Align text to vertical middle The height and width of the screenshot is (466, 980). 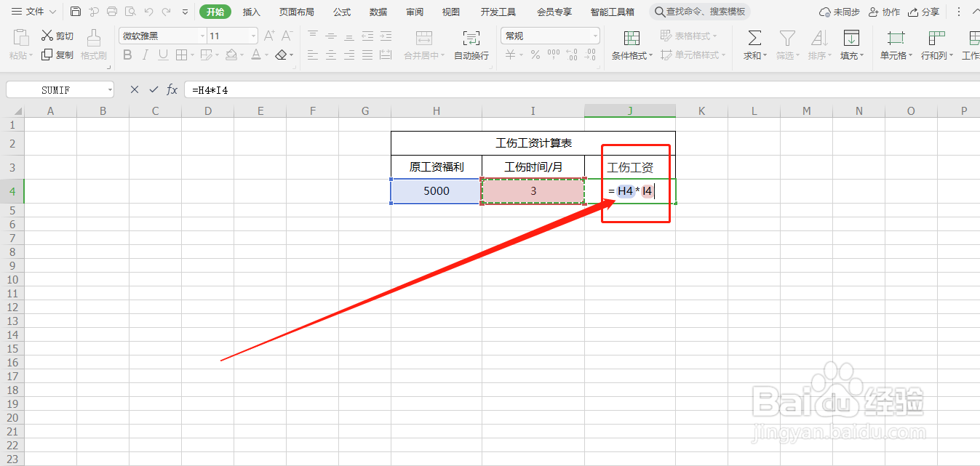pyautogui.click(x=331, y=36)
